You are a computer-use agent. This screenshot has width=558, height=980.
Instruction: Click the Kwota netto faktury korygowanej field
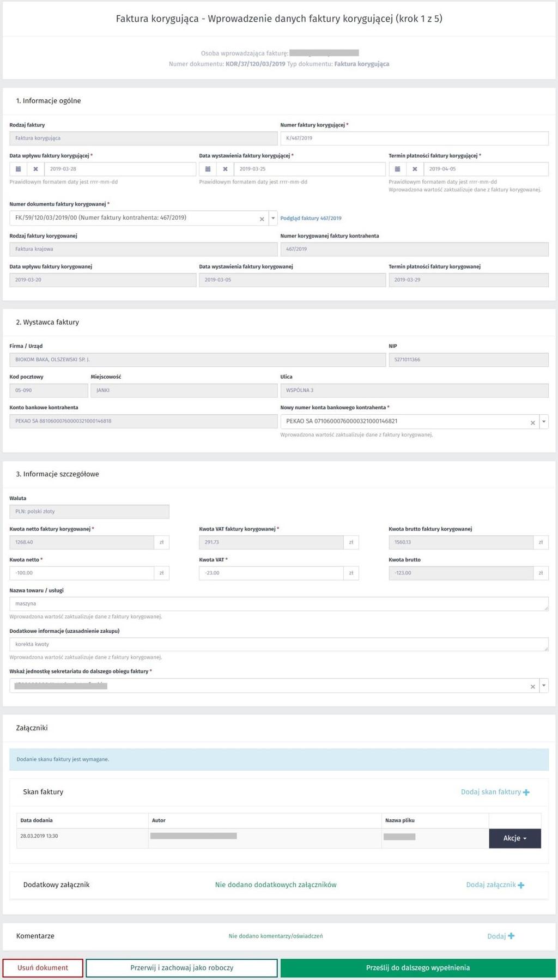[x=82, y=542]
